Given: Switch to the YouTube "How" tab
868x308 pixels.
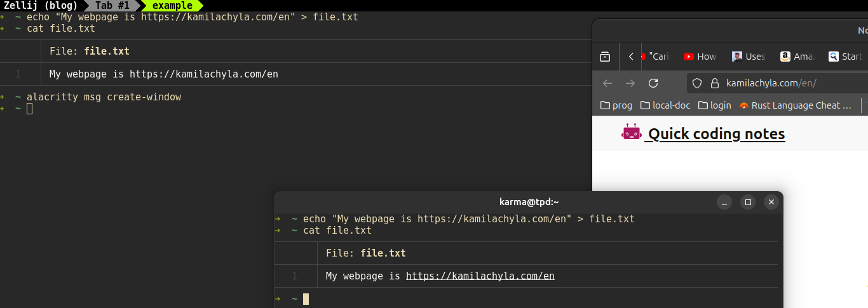Looking at the screenshot, I should coord(700,57).
